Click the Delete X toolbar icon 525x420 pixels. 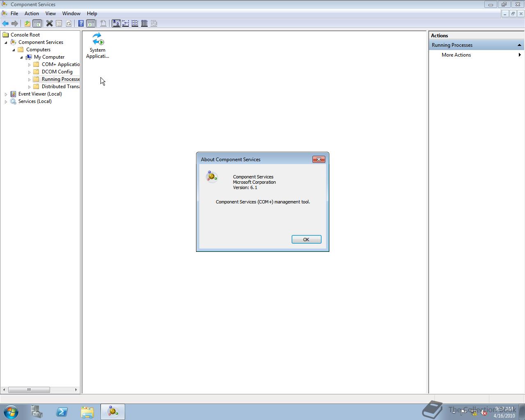(49, 23)
